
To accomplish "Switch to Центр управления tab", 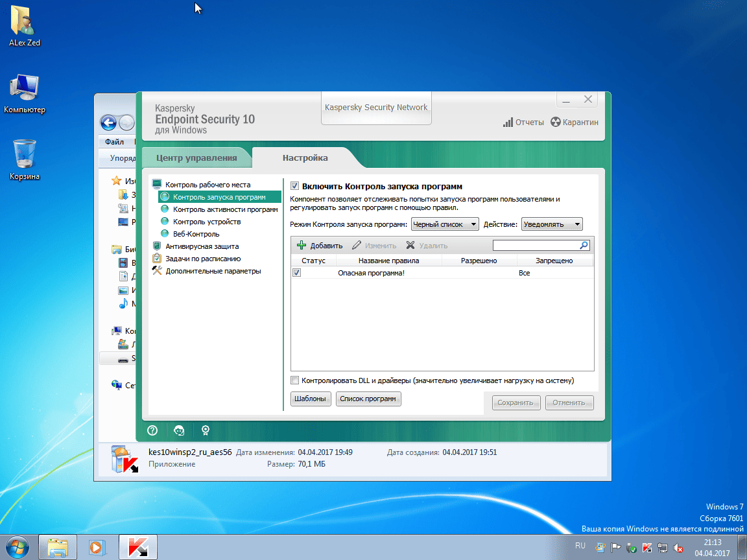I will [x=196, y=158].
